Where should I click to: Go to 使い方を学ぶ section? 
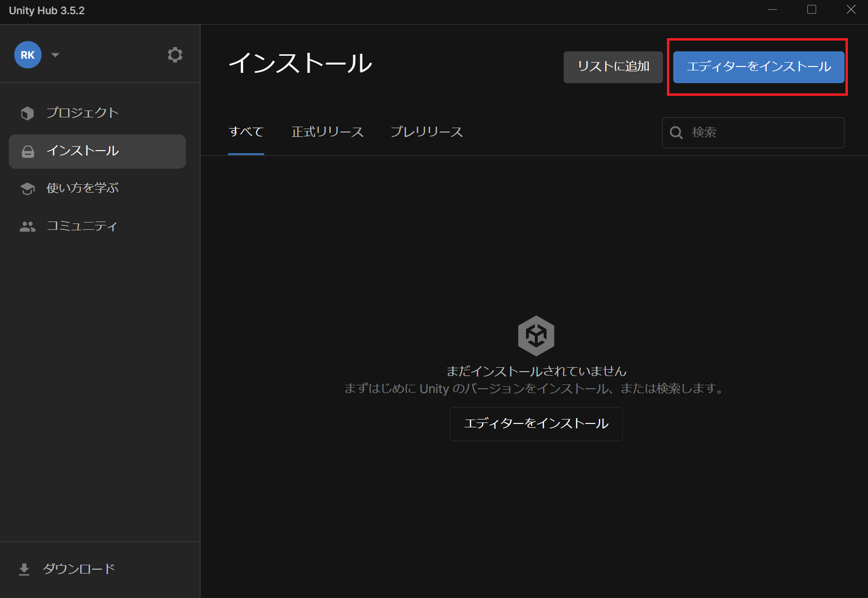point(97,189)
